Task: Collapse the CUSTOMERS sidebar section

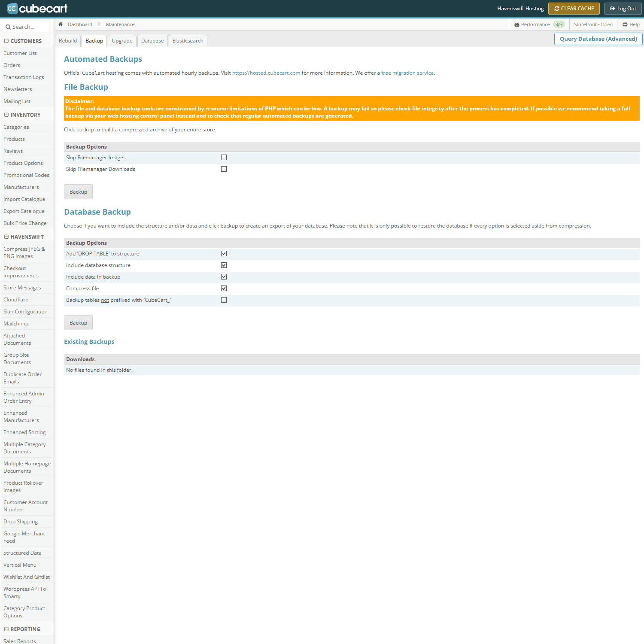Action: pyautogui.click(x=6, y=41)
